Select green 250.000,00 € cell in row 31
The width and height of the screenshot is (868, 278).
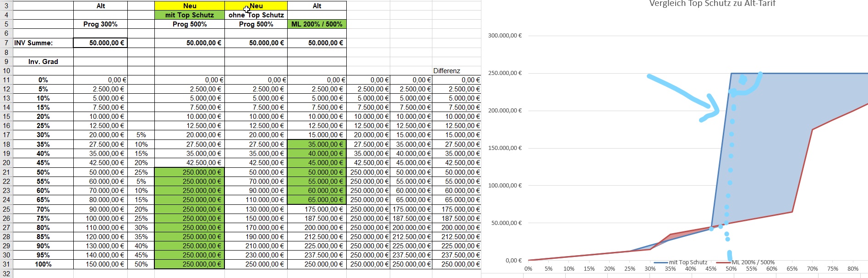190,264
